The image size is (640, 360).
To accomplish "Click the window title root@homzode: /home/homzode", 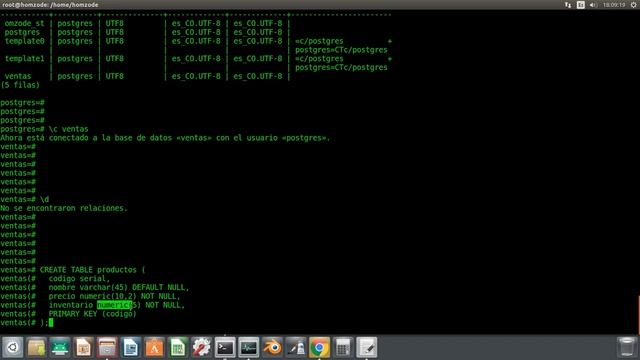I will pos(50,5).
